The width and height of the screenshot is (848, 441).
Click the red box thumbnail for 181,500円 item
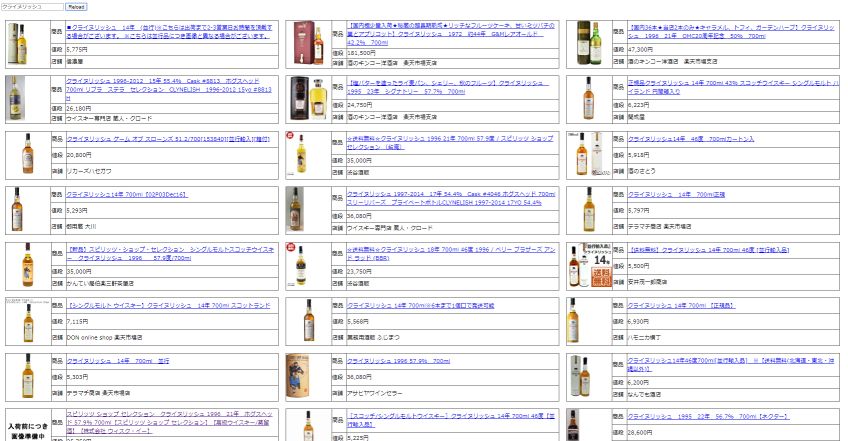(x=308, y=44)
